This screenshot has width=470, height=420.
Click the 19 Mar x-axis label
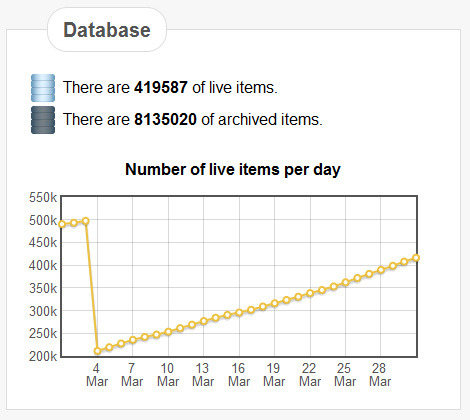[x=274, y=375]
